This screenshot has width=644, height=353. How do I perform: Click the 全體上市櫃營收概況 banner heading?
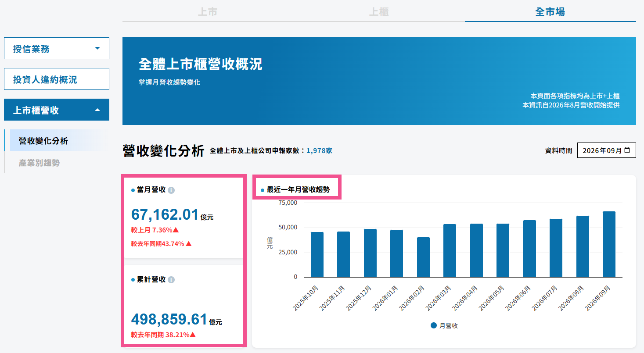tap(201, 64)
